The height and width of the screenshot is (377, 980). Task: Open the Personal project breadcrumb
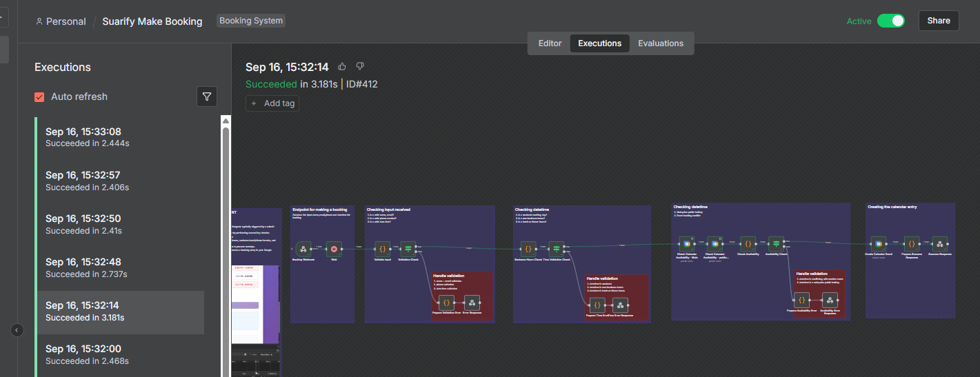pyautogui.click(x=66, y=21)
